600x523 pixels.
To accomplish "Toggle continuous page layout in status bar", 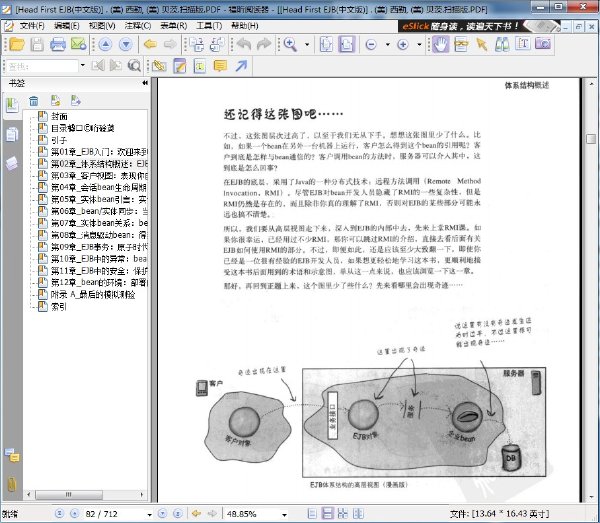I will click(328, 513).
